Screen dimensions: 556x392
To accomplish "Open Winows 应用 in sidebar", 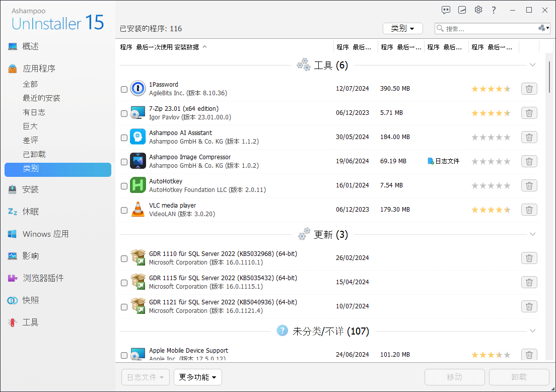I will (x=45, y=234).
